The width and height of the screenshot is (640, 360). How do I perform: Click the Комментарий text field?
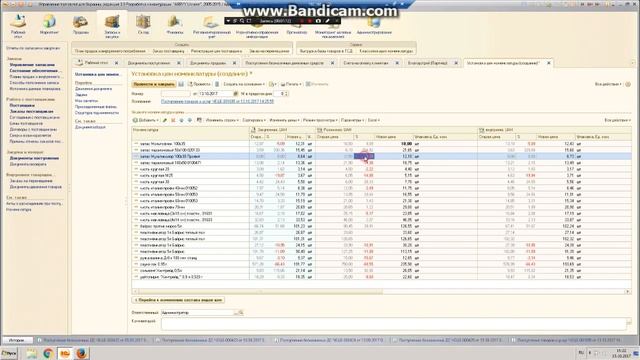pos(393,324)
